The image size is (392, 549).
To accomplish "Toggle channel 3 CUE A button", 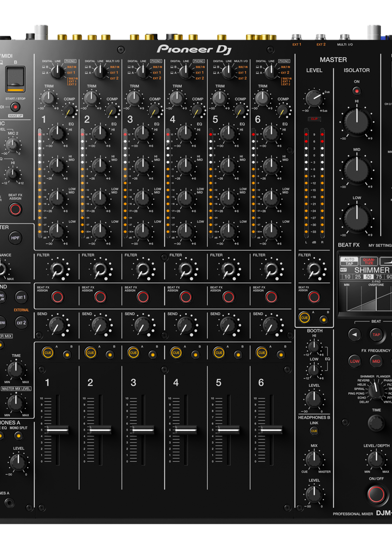I will coord(133,353).
